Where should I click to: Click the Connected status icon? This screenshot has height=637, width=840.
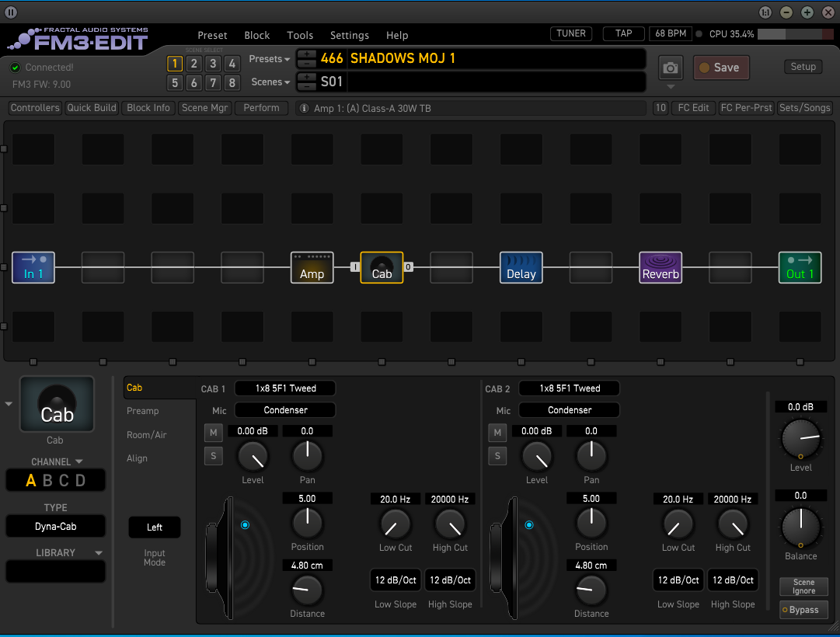(16, 68)
